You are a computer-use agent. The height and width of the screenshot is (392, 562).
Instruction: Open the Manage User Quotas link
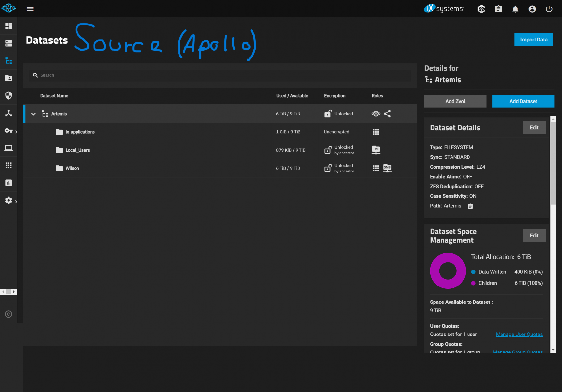coord(519,334)
